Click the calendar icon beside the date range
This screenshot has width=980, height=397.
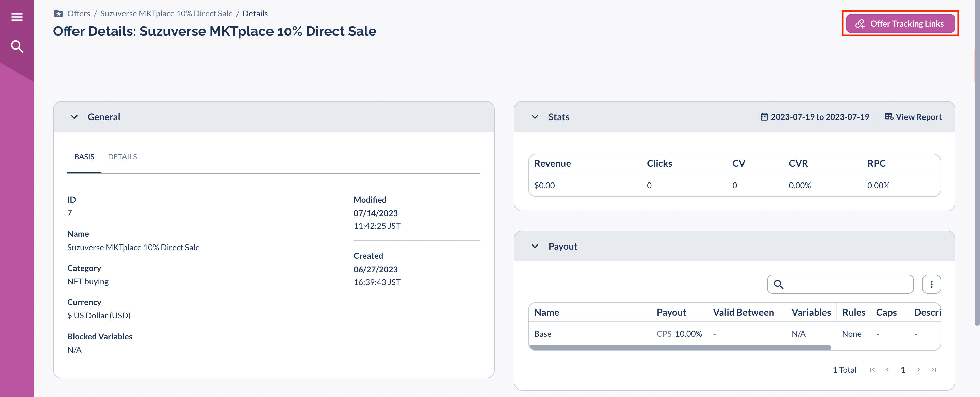[764, 117]
